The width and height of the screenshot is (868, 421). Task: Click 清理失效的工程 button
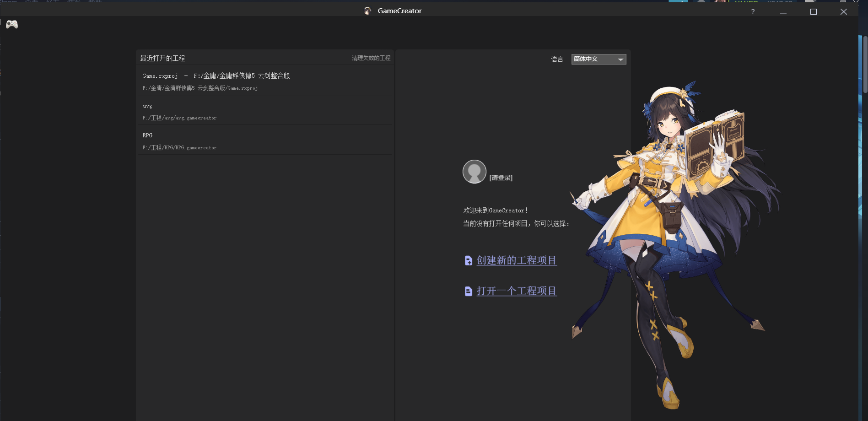coord(371,58)
